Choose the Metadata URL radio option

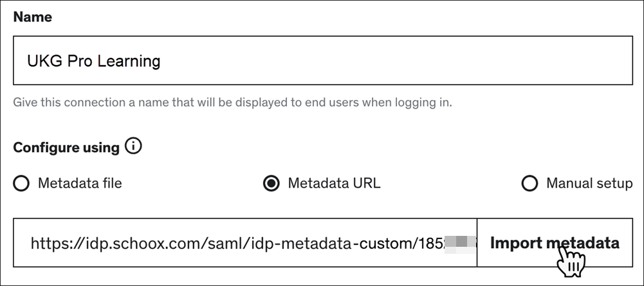272,184
